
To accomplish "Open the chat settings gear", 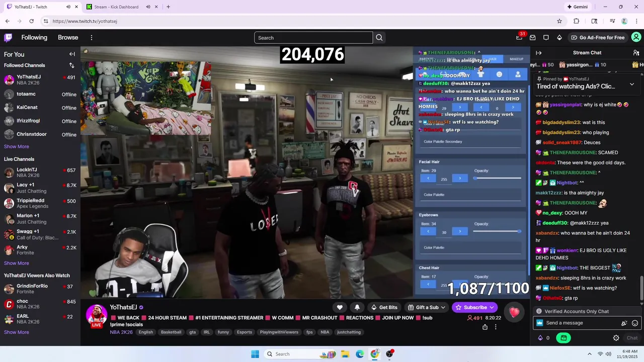I will (x=616, y=338).
